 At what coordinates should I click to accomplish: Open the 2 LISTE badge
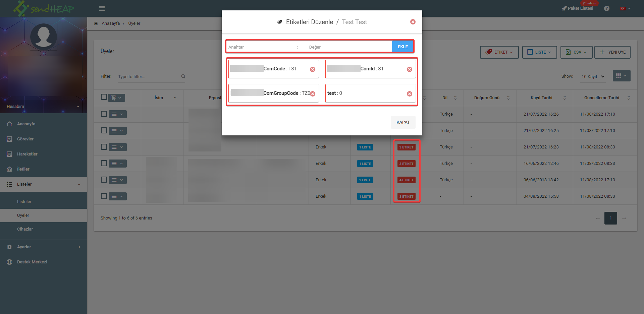point(365,180)
